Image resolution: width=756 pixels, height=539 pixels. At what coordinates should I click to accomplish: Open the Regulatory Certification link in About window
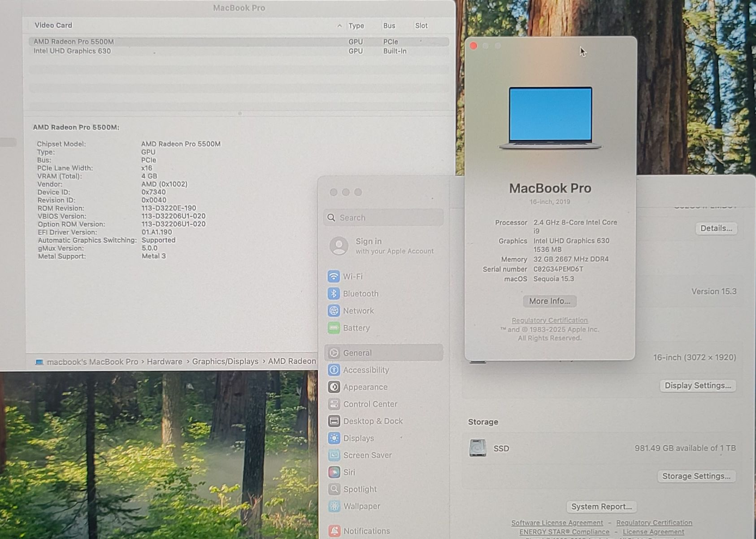[x=549, y=320]
